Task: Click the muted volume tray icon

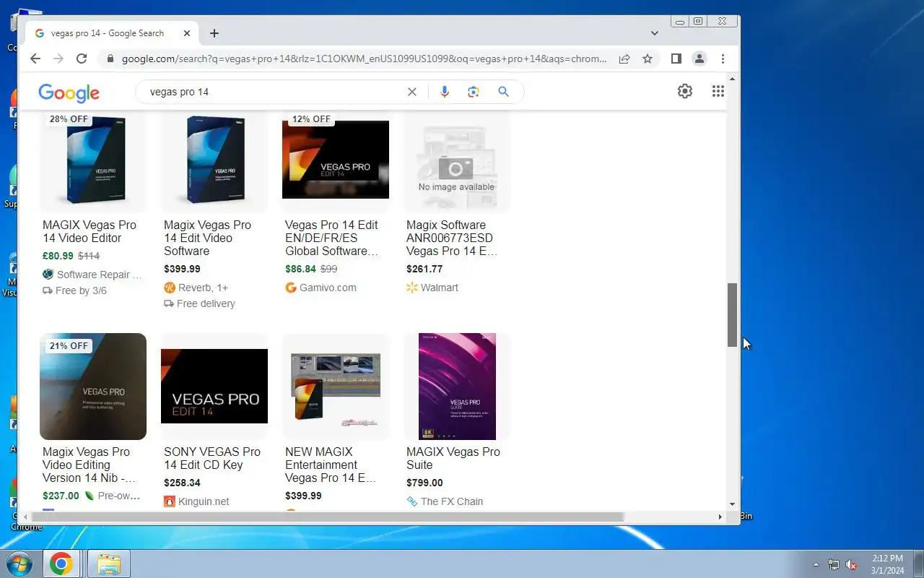Action: pos(851,564)
